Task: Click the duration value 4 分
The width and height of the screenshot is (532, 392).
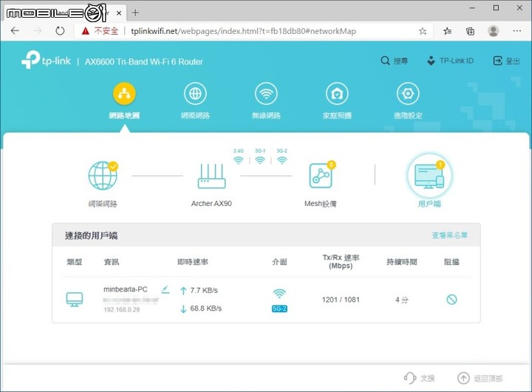Action: coord(402,300)
